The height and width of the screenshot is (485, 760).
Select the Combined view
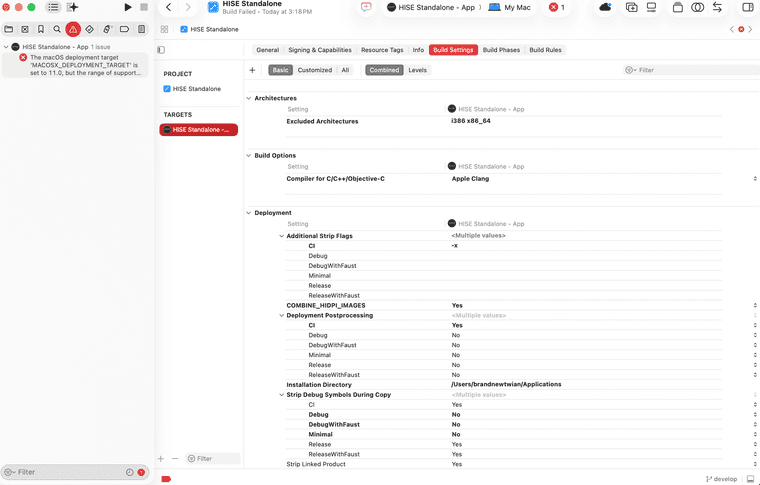pos(384,70)
